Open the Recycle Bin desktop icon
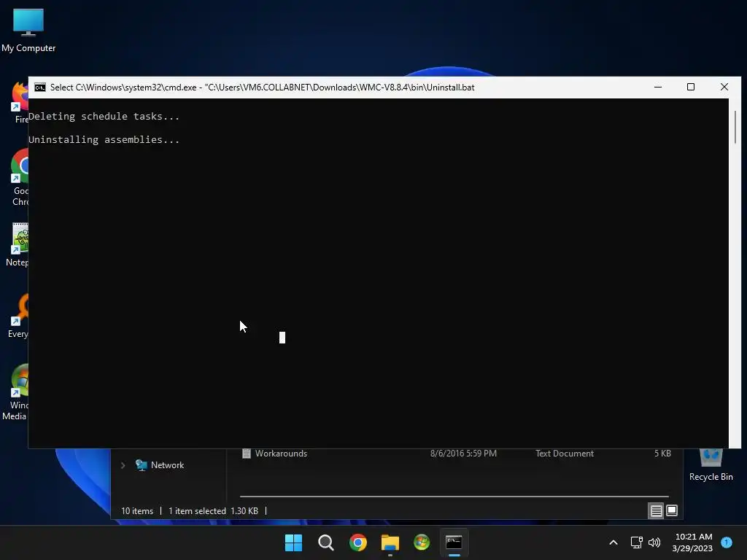This screenshot has height=560, width=747. [711, 464]
